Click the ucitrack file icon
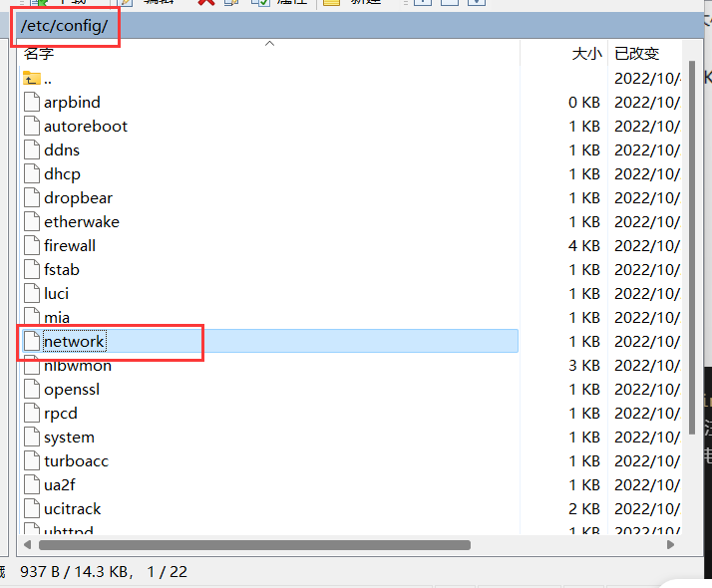 tap(32, 508)
